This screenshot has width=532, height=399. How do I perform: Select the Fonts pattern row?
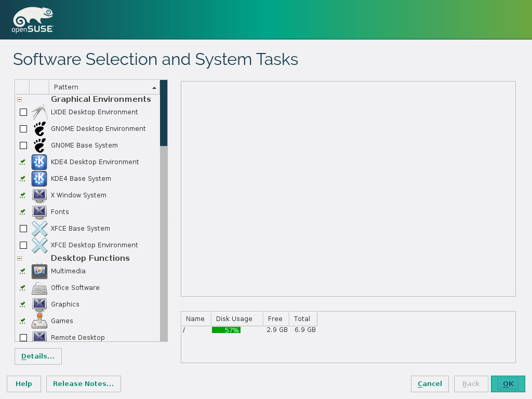click(60, 212)
